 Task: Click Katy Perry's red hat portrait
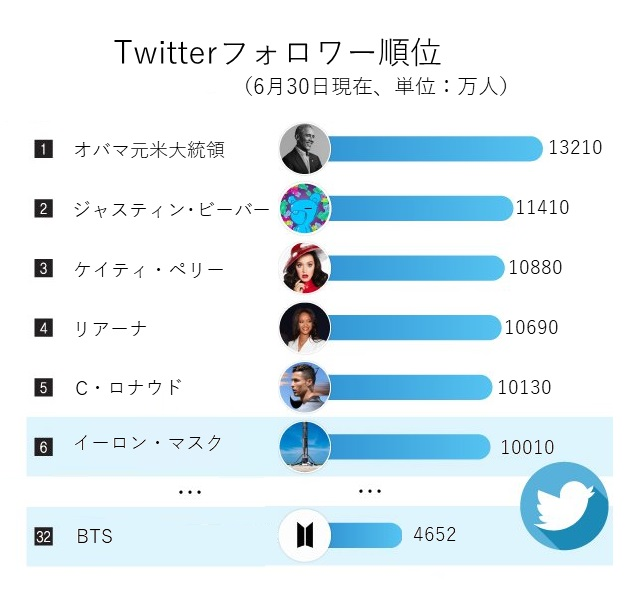pos(305,268)
